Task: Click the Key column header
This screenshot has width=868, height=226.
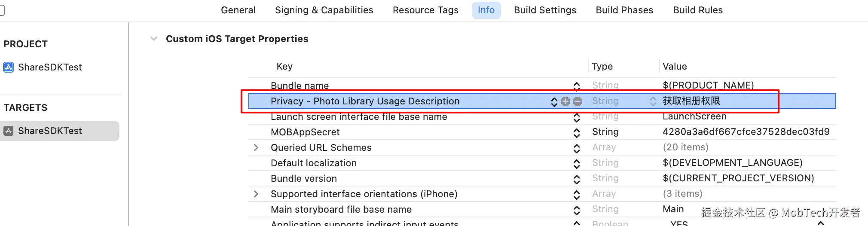Action: point(284,66)
